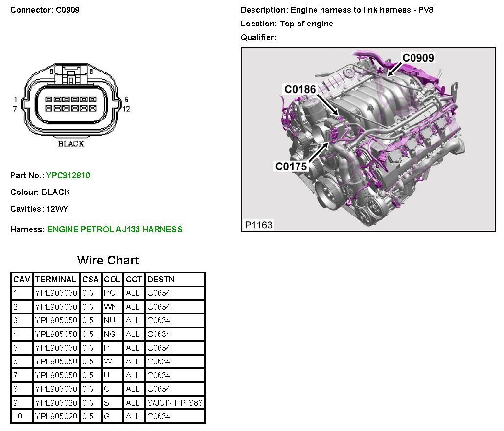Select the WN colour cell in row 2

click(x=112, y=307)
